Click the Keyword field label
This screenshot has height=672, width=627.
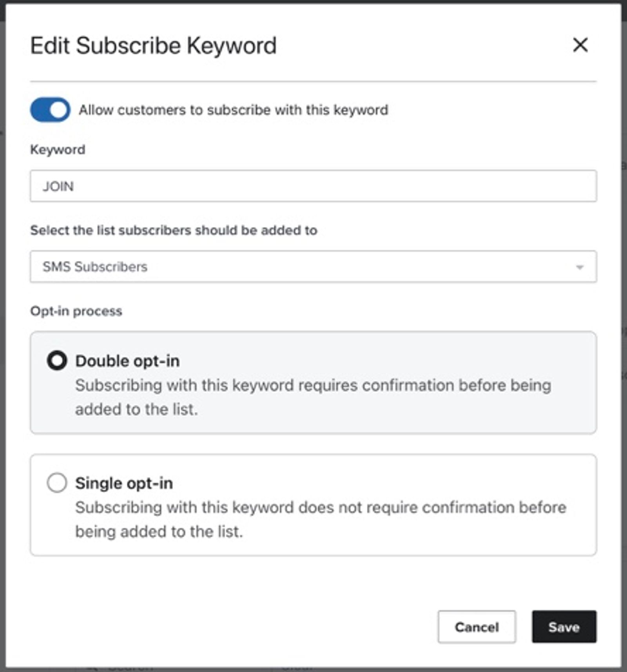coord(58,149)
